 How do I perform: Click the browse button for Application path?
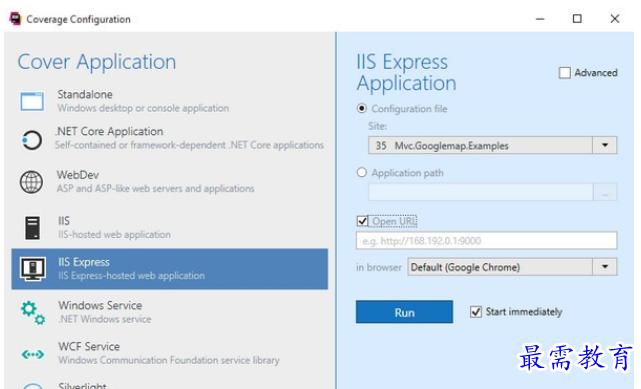605,192
